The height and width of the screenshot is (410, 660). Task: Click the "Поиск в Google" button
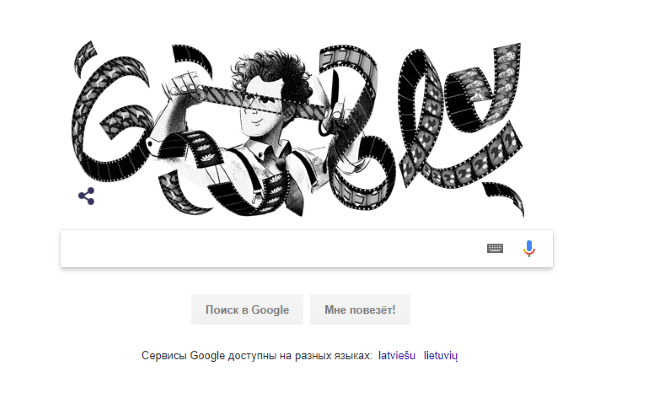click(x=247, y=310)
